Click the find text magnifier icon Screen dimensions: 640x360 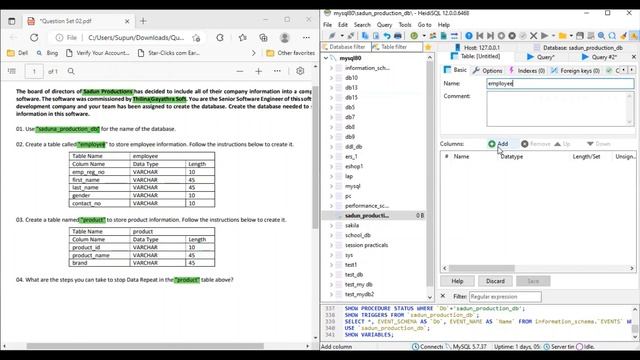tap(601, 36)
